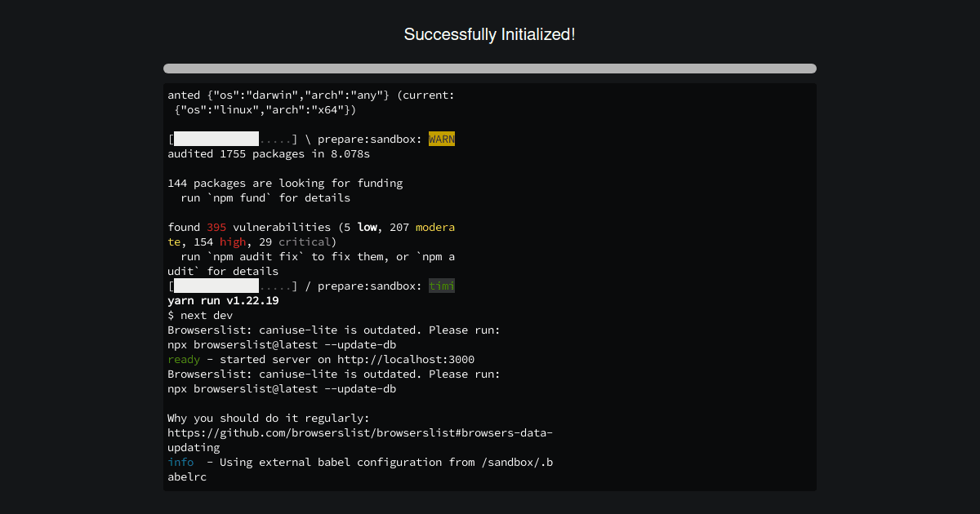Click the gray initialization progress bar

click(x=489, y=69)
